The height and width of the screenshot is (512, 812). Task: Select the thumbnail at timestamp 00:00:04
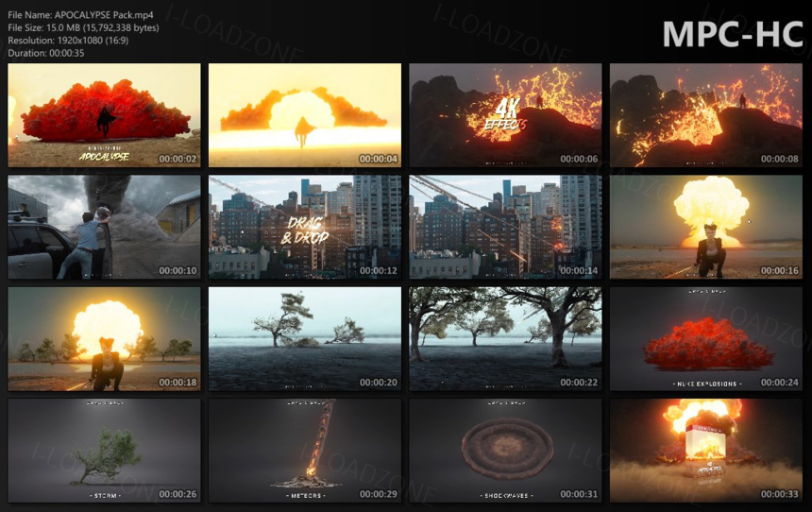tap(304, 115)
